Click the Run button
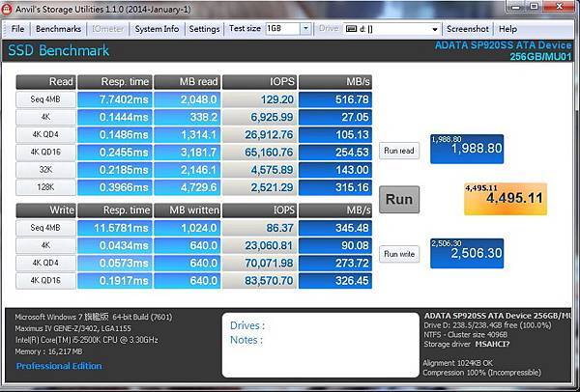Viewport: 580px width, 392px height. 399,200
